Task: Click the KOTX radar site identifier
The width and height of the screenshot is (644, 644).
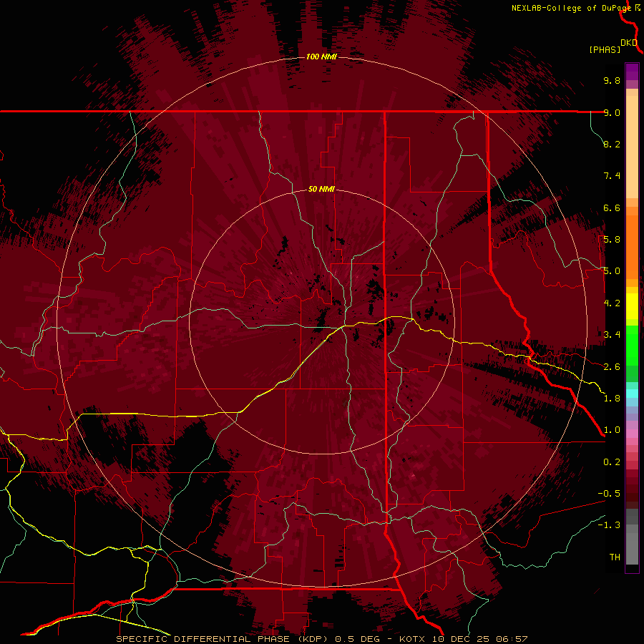Action: tap(413, 639)
